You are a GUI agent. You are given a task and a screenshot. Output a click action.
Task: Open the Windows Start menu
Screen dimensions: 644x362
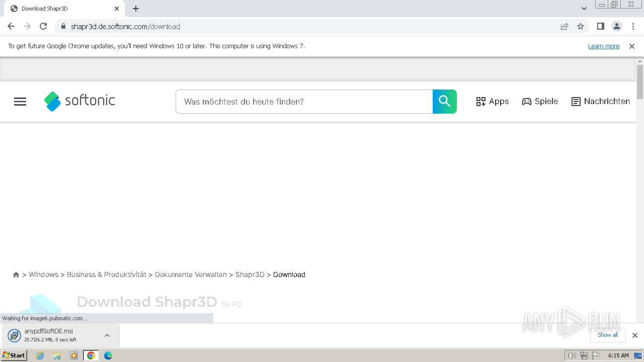coord(14,355)
